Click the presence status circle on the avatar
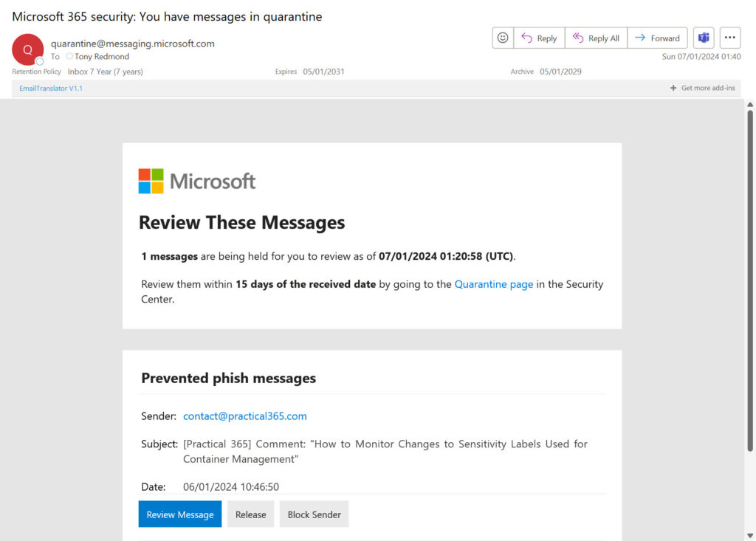Image resolution: width=756 pixels, height=541 pixels. coord(40,62)
